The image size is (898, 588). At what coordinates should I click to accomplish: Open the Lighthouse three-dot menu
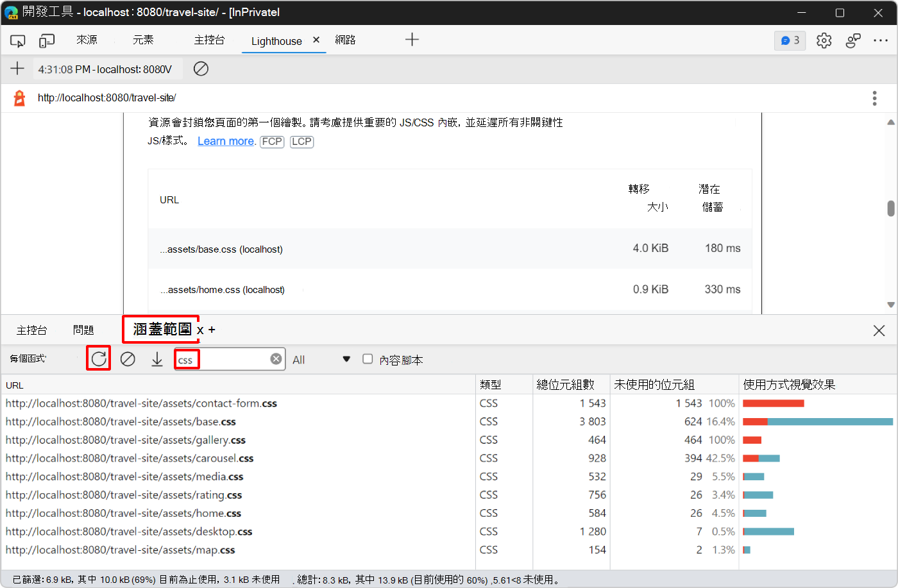coord(874,97)
